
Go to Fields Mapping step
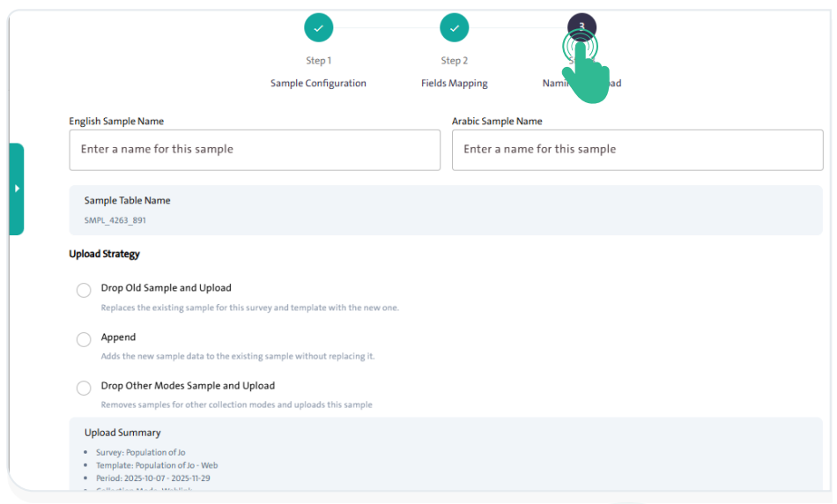point(454,84)
